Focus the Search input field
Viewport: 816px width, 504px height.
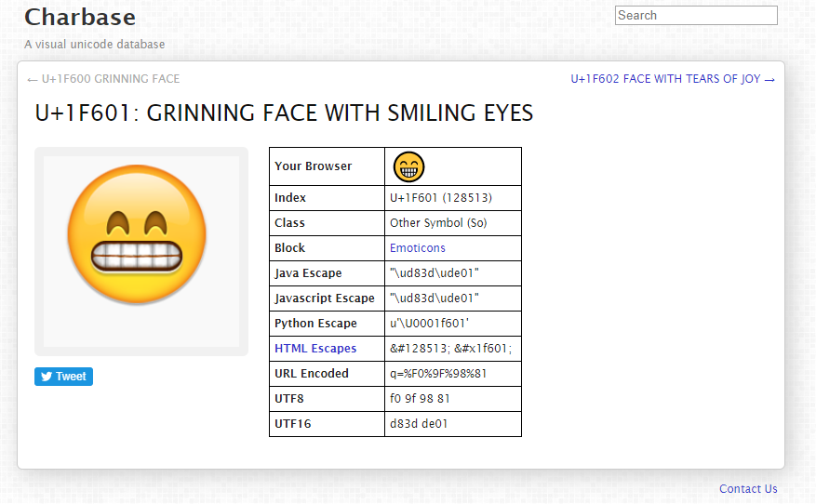click(696, 16)
